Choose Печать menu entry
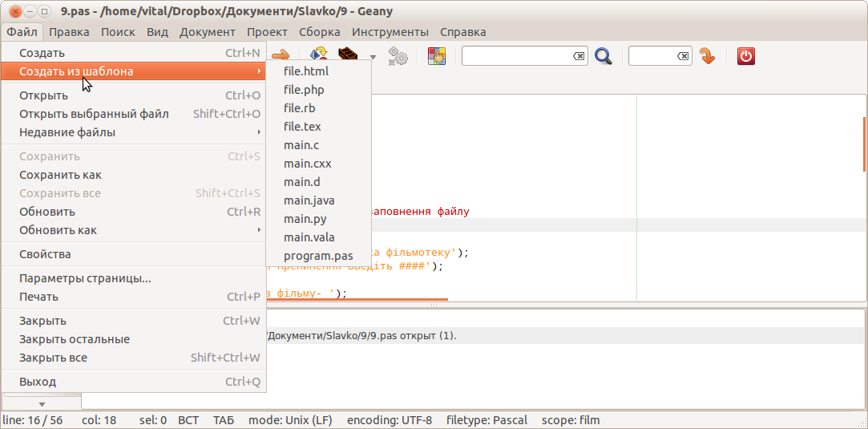868x429 pixels. click(134, 297)
